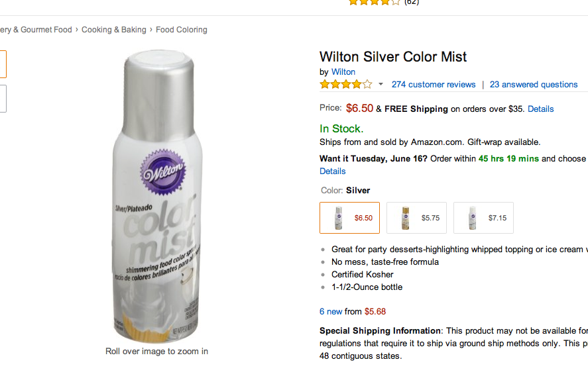The width and height of the screenshot is (588, 382).
Task: Click the Wilton brand link
Action: point(343,72)
